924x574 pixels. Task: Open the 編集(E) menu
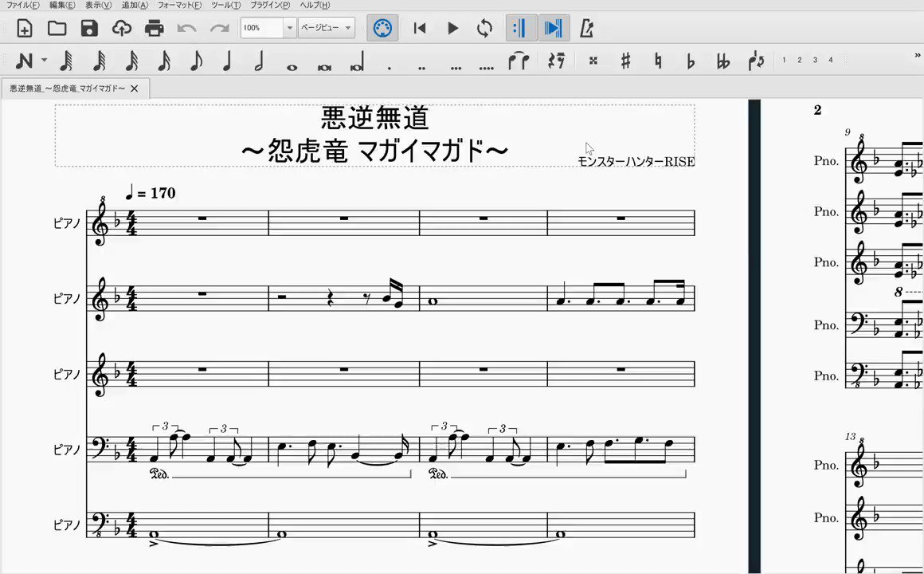(x=62, y=5)
